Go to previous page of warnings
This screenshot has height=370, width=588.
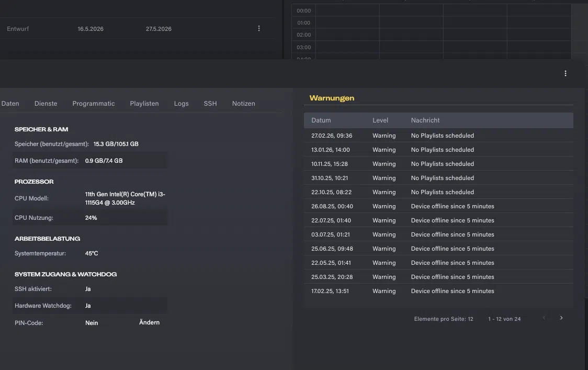544,318
